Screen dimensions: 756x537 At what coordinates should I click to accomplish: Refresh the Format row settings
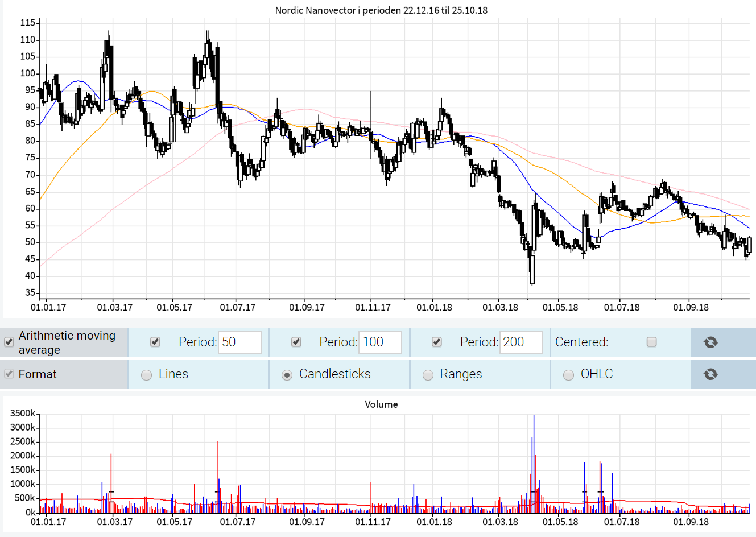710,374
